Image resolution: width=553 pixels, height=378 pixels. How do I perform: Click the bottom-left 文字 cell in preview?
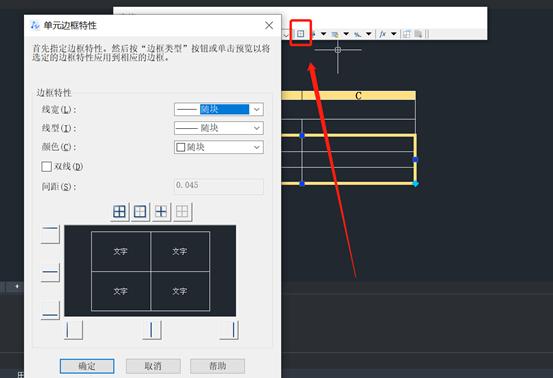click(121, 291)
